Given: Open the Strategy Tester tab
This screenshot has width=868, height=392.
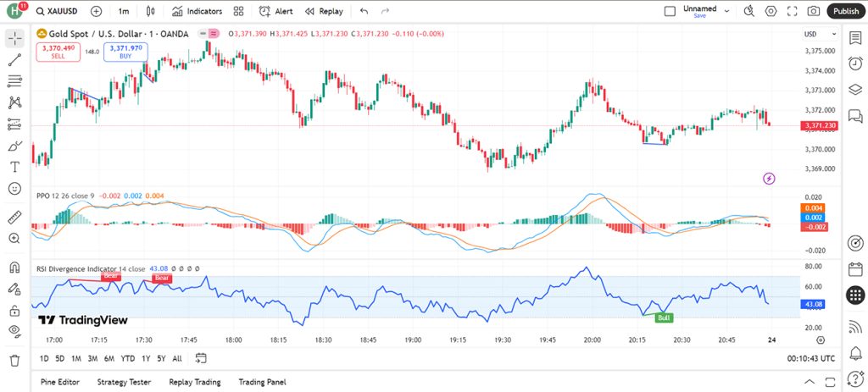Looking at the screenshot, I should tap(124, 382).
